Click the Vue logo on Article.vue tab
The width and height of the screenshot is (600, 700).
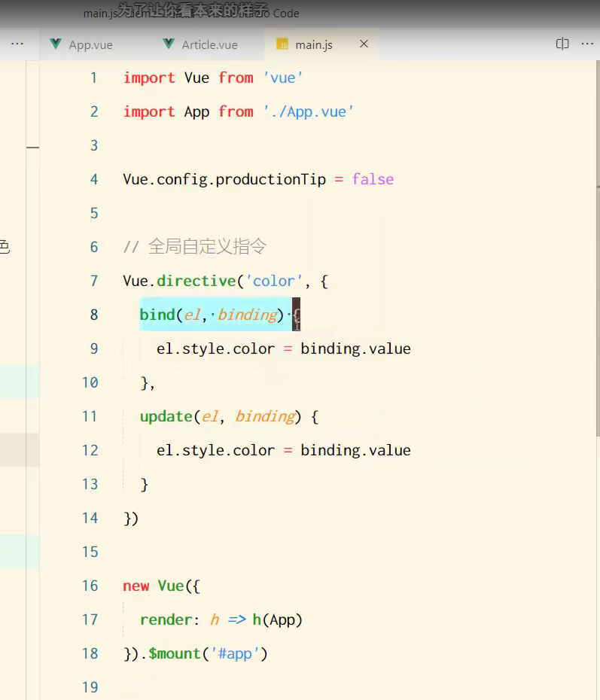pyautogui.click(x=169, y=44)
